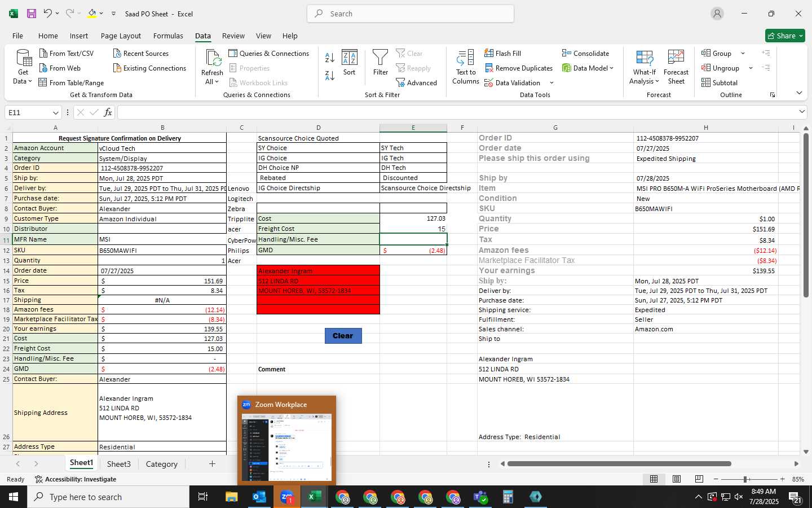This screenshot has height=508, width=812.
Task: Click the Search box in title bar
Action: (x=411, y=14)
